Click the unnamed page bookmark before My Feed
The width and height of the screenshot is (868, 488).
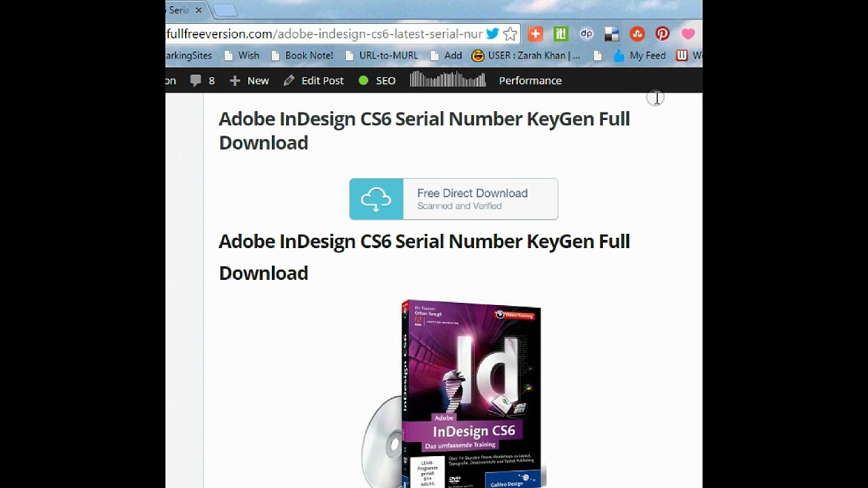[597, 56]
